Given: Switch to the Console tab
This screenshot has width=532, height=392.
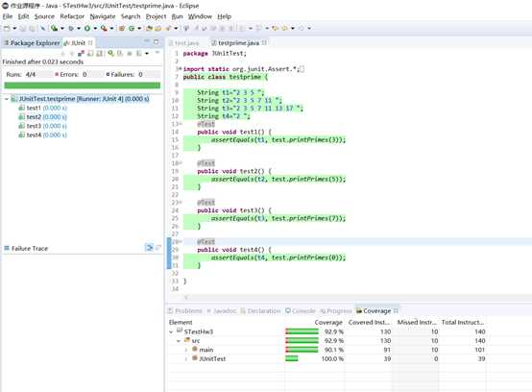Looking at the screenshot, I should point(301,310).
